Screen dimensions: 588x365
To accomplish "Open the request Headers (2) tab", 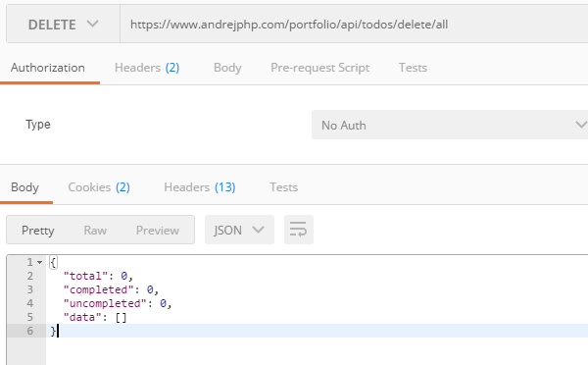I will point(147,68).
